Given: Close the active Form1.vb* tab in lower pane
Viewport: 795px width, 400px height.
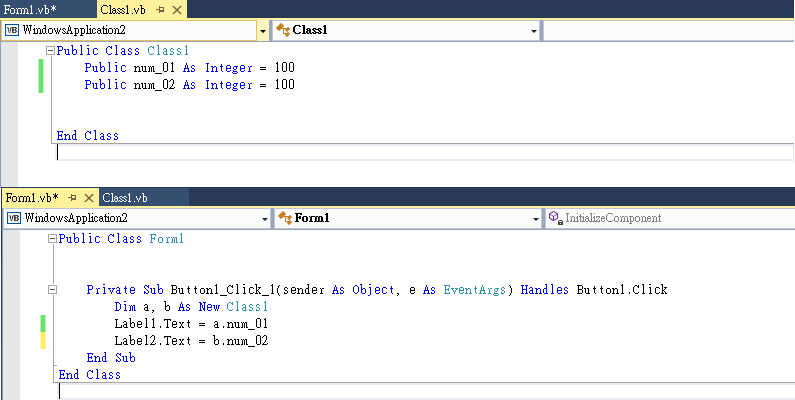Looking at the screenshot, I should point(89,197).
